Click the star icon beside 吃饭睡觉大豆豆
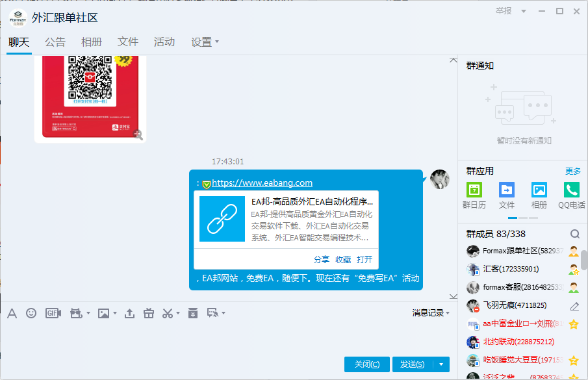 tap(574, 361)
